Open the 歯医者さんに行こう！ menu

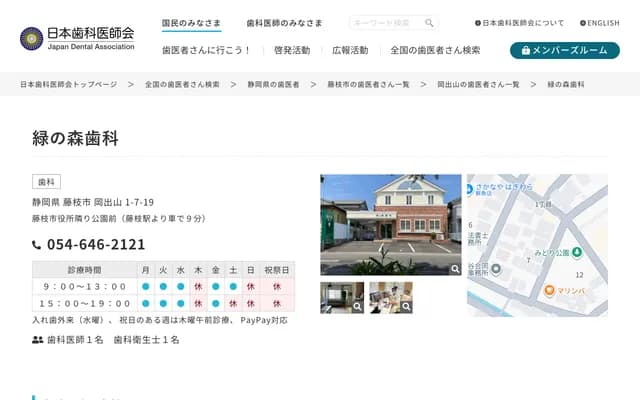pyautogui.click(x=207, y=50)
